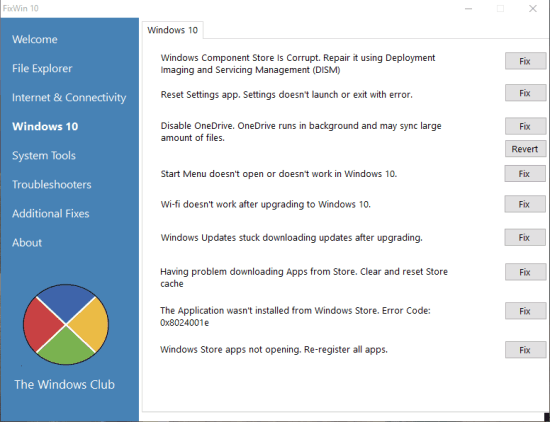Revert the OneDrive disable change
550x422 pixels.
pyautogui.click(x=525, y=149)
